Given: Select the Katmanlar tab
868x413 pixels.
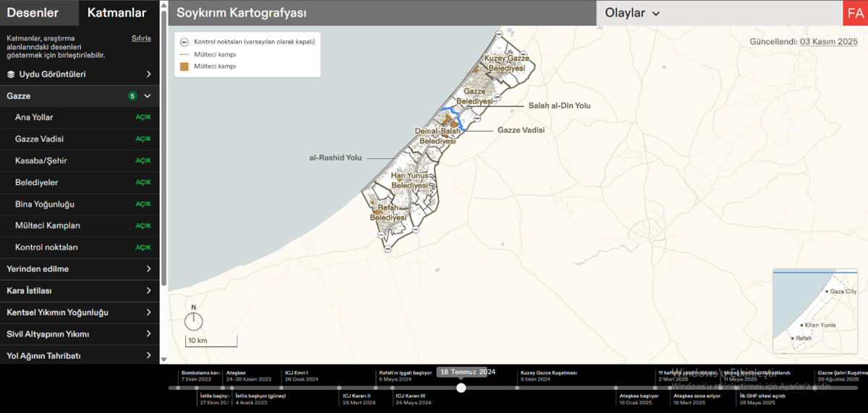Looking at the screenshot, I should click(116, 12).
